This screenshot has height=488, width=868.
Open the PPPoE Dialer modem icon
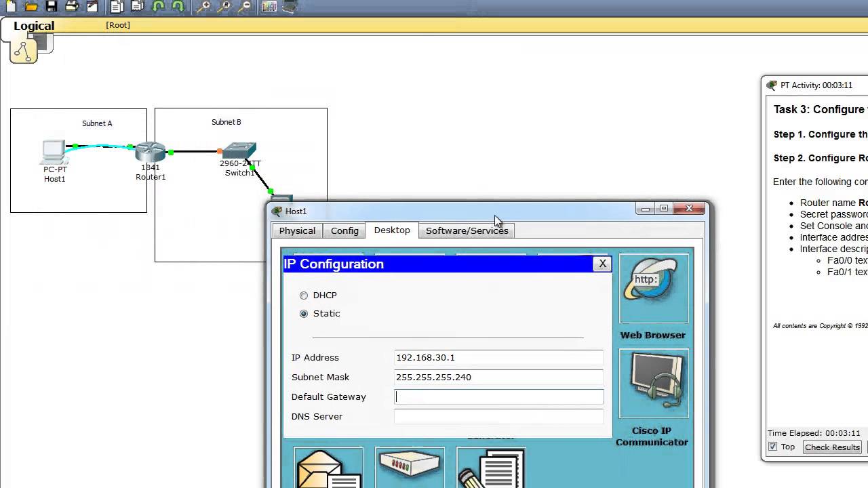click(x=410, y=468)
